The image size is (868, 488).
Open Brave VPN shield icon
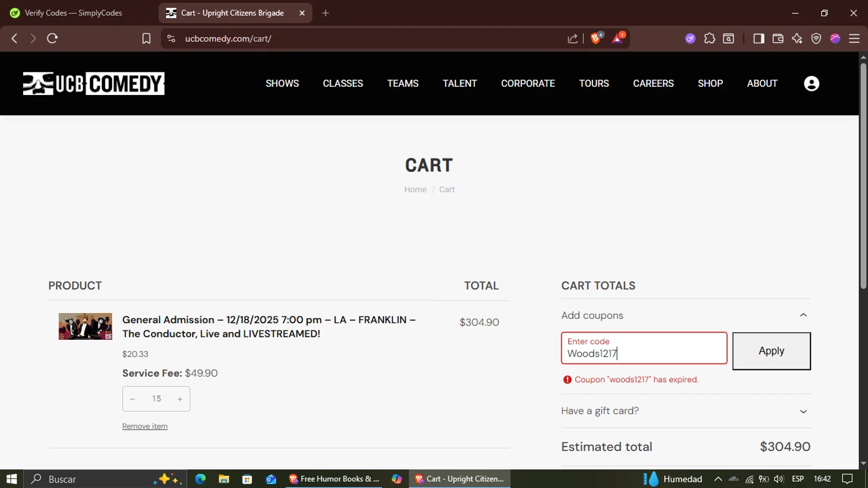(816, 38)
